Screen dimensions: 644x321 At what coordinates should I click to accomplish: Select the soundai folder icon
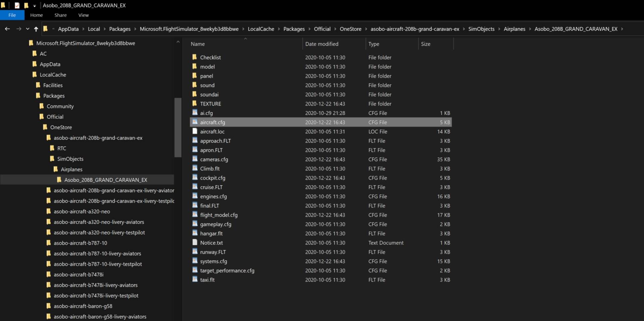[x=195, y=94]
